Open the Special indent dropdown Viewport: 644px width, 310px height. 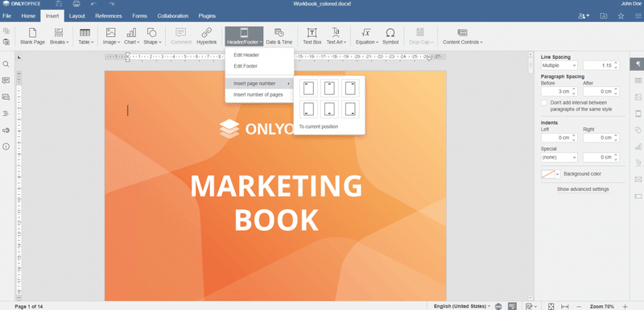coord(559,157)
